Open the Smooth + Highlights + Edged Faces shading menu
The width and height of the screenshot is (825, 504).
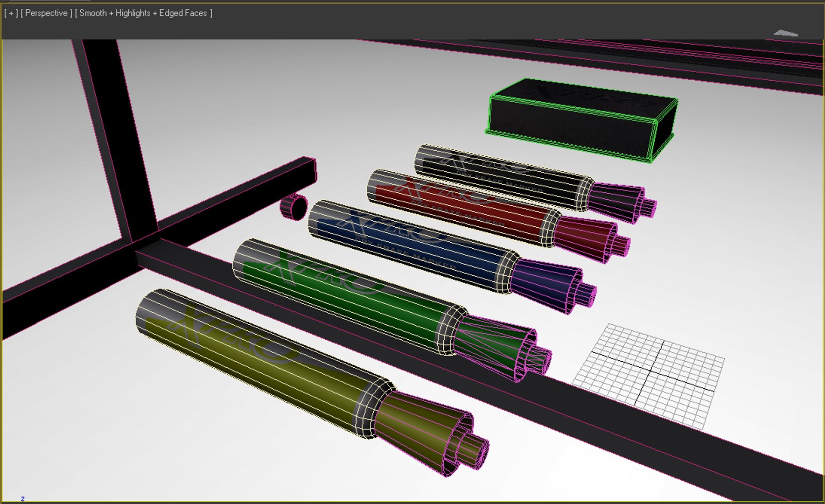pyautogui.click(x=143, y=13)
